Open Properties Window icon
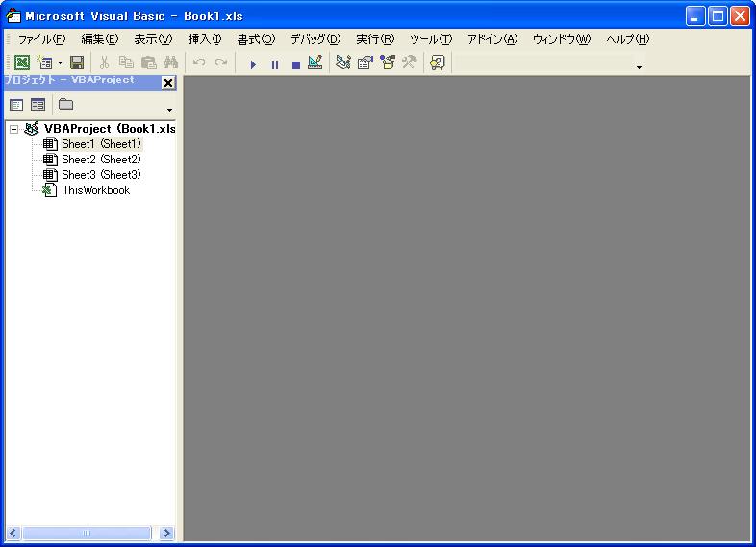 coord(365,62)
